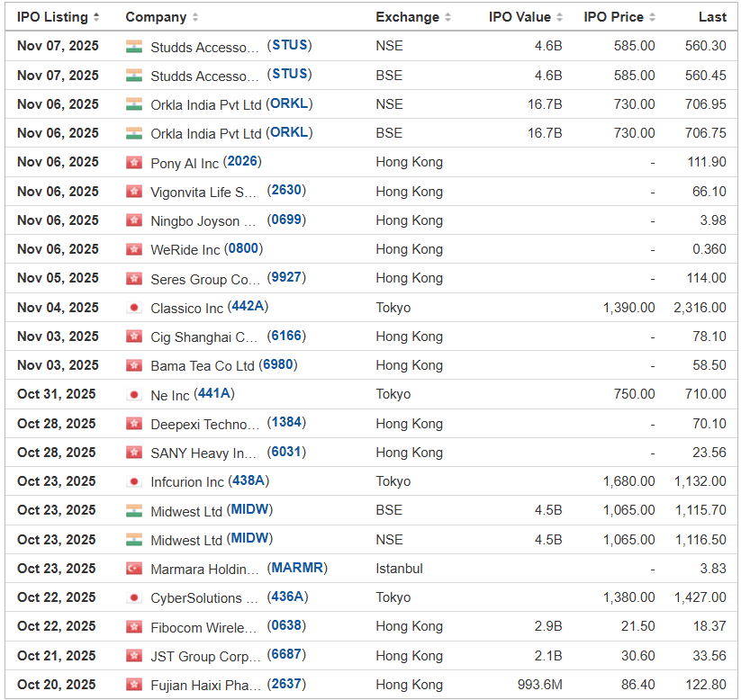This screenshot has height=700, width=741.
Task: Open the 2026 ticker link
Action: (x=242, y=162)
